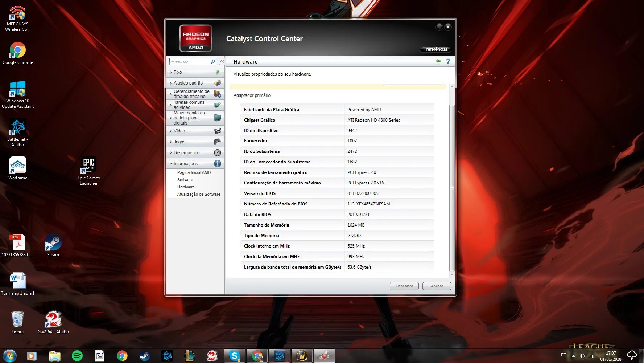
Task: Click the scrollbar up arrow in Hardware panel
Action: (x=452, y=87)
